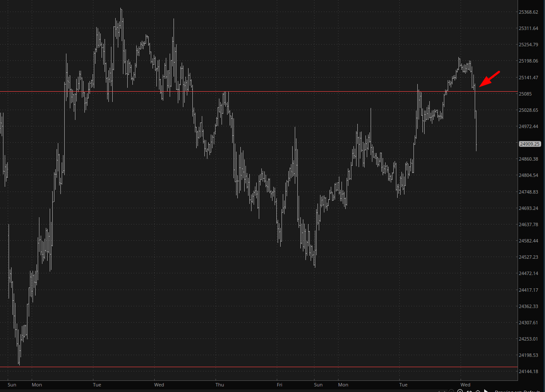Select the pointer cursor tool
545x392 pixels.
[486, 391]
